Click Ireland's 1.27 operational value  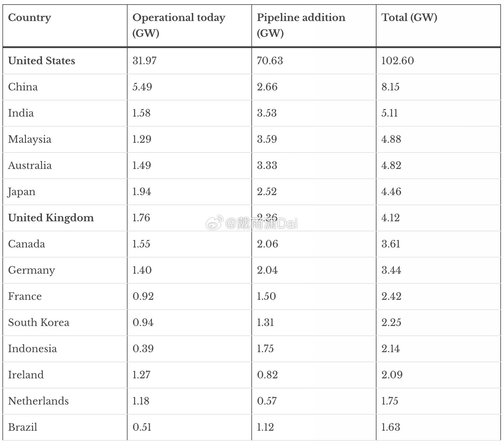(x=142, y=375)
